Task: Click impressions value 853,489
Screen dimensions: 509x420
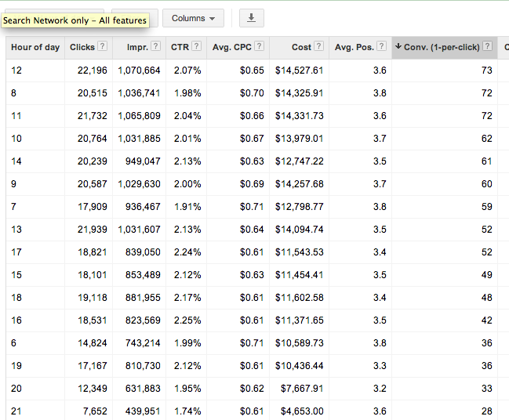Action: 143,275
